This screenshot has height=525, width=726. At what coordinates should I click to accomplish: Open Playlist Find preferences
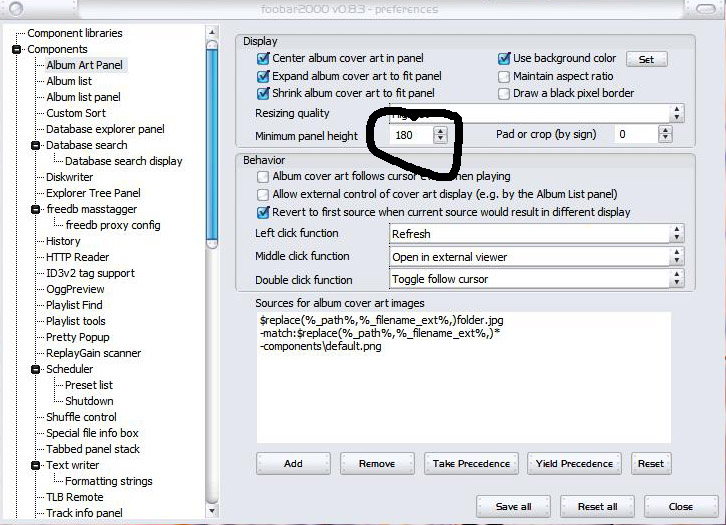point(74,305)
